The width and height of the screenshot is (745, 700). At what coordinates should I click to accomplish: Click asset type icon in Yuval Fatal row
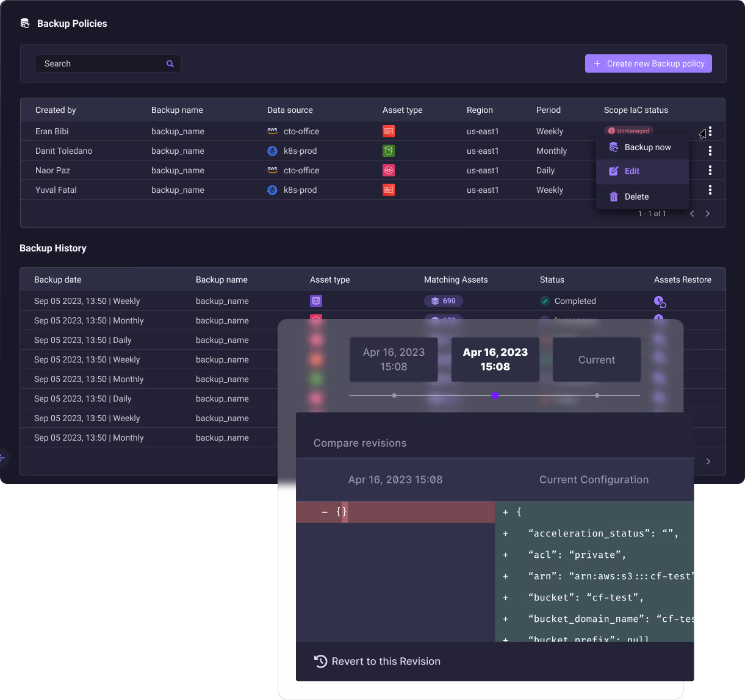(x=389, y=190)
